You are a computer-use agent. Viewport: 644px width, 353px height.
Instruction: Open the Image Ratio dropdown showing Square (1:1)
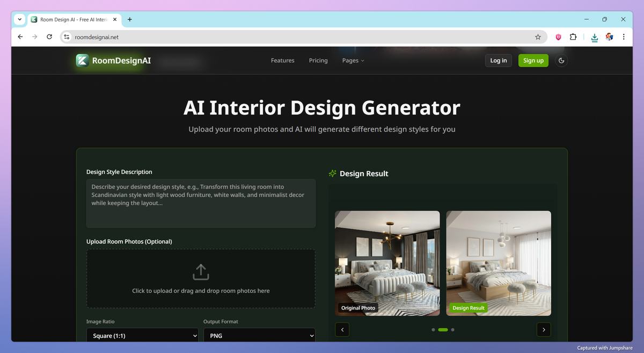point(142,335)
